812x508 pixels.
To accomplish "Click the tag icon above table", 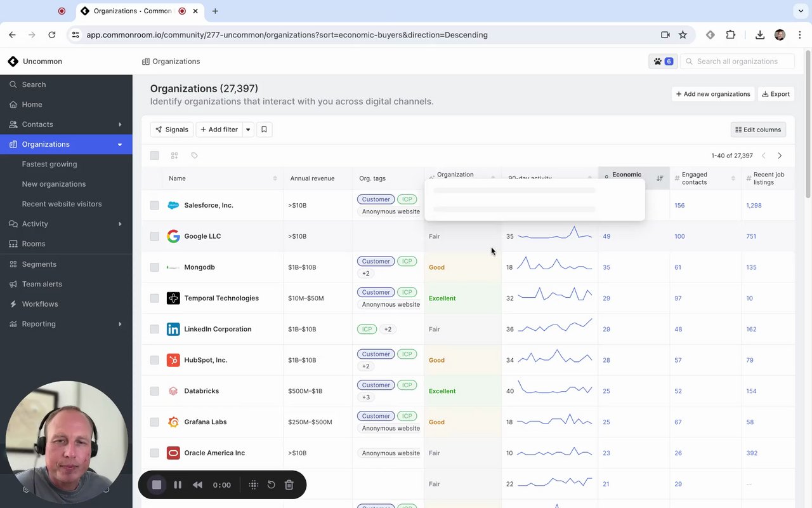I will 194,156.
